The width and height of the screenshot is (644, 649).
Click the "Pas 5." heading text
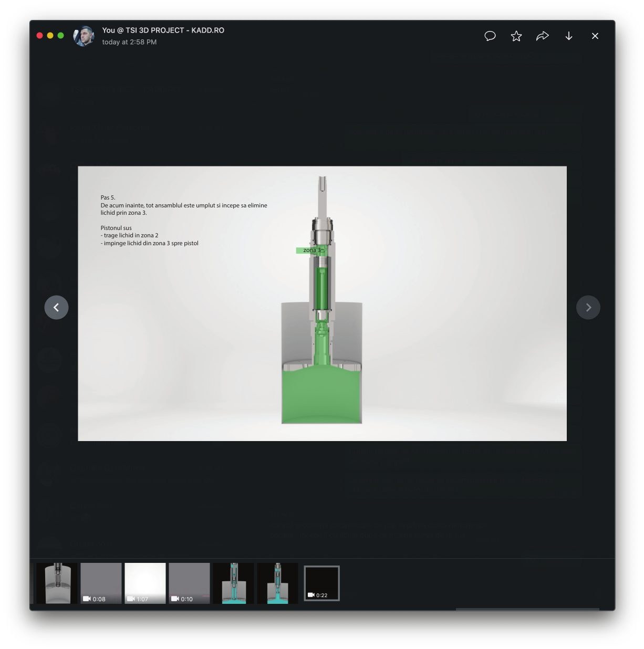(x=108, y=197)
